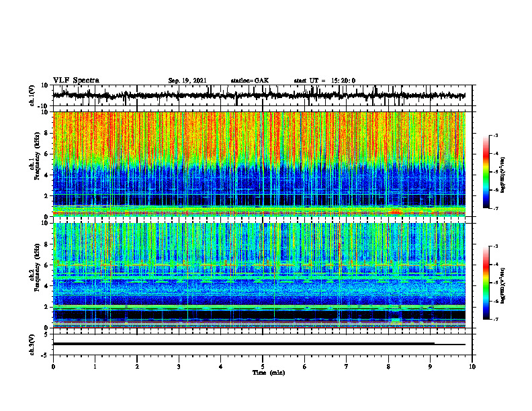Click the ch.3 voltage trace panel
Screen dimensions: 532x411
(x=263, y=345)
